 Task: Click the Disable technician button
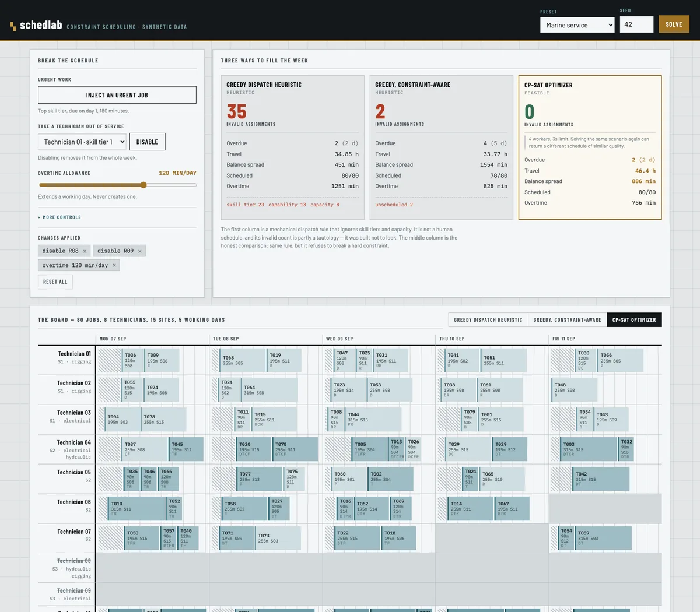[147, 142]
